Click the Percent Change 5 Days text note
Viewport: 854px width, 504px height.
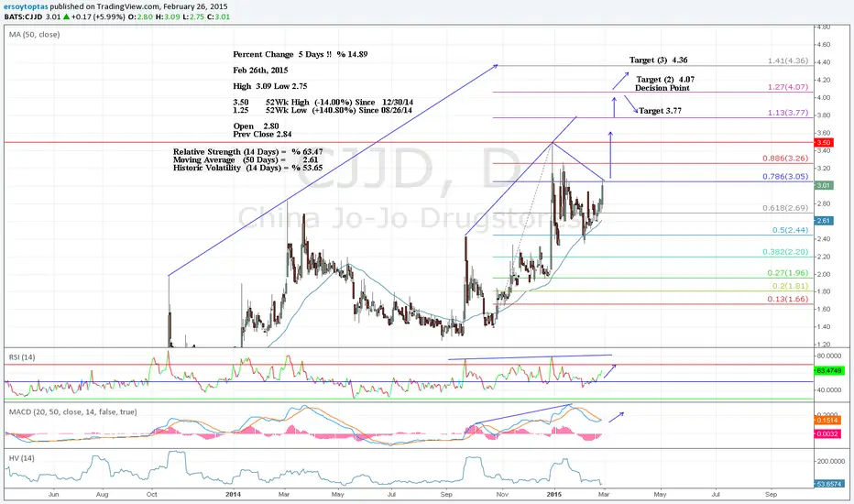[301, 54]
